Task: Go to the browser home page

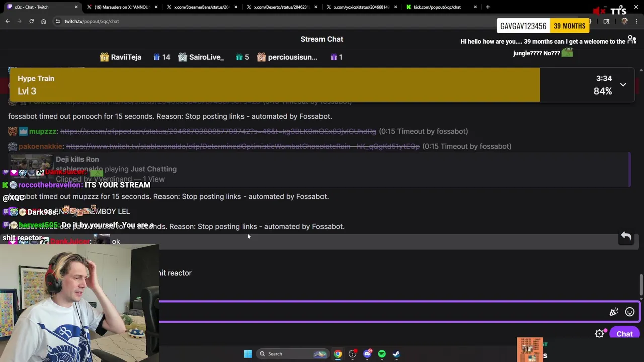Action: click(x=43, y=21)
